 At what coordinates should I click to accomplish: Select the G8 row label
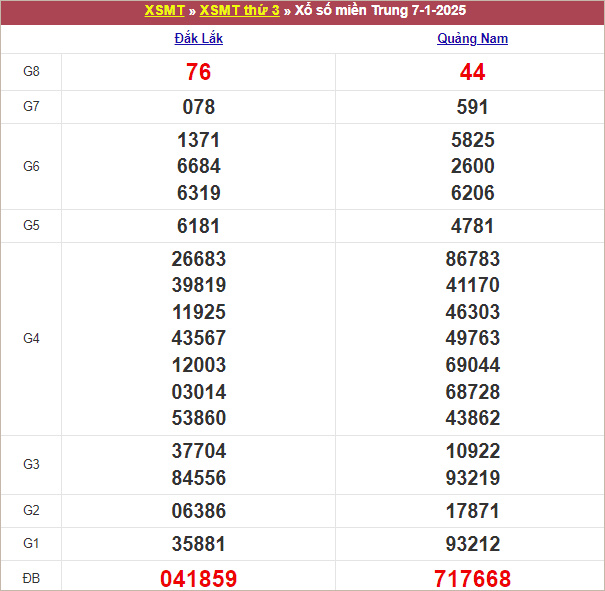(x=31, y=71)
